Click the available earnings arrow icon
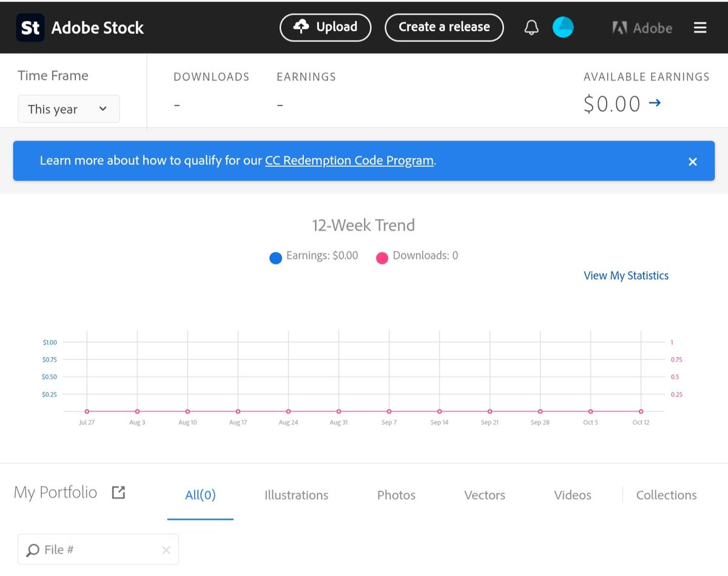Screen dimensions: 728x576 655,103
